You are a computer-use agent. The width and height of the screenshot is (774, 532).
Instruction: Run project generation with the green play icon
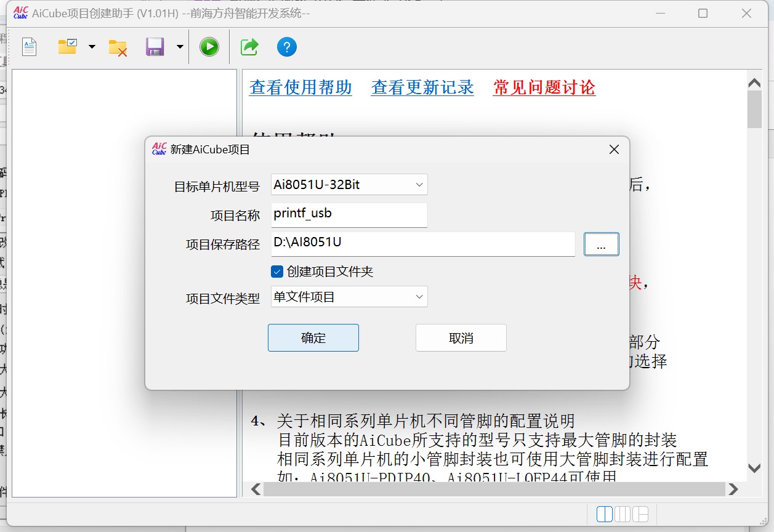point(209,46)
